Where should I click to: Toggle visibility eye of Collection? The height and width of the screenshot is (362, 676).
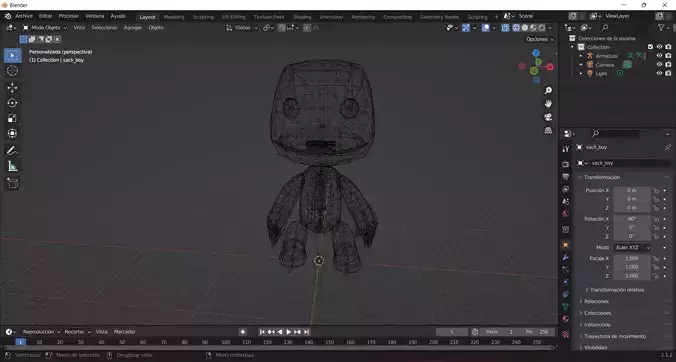tap(659, 47)
